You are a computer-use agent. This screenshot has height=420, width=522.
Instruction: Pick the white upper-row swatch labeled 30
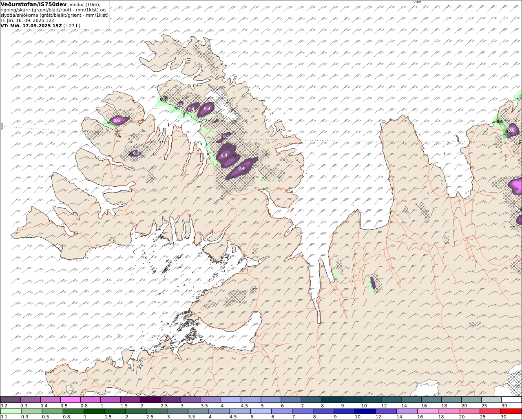click(x=512, y=400)
